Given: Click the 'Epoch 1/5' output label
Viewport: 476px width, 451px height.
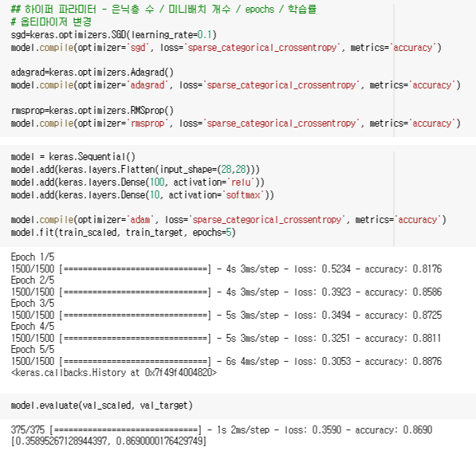Looking at the screenshot, I should click(x=33, y=257).
